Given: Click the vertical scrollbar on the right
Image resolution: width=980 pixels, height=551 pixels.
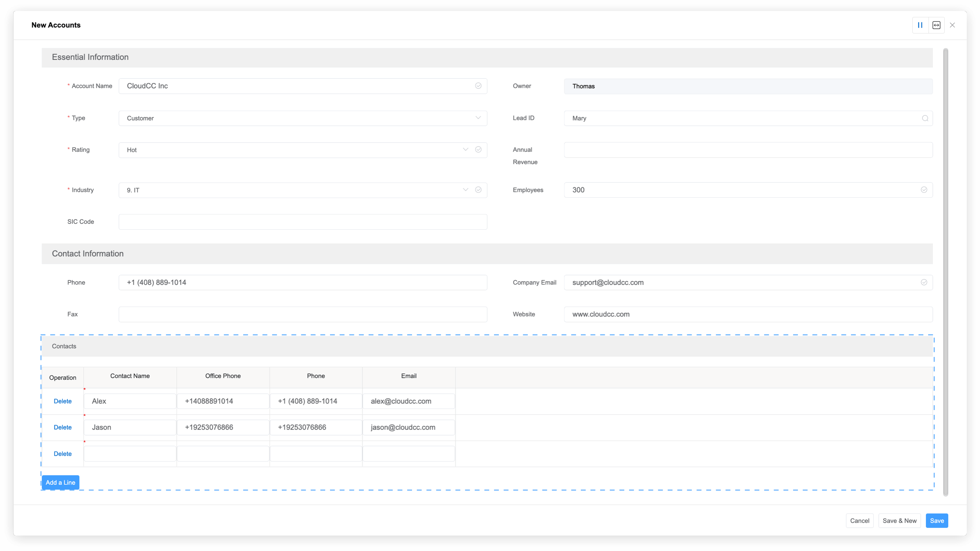Looking at the screenshot, I should 945,272.
